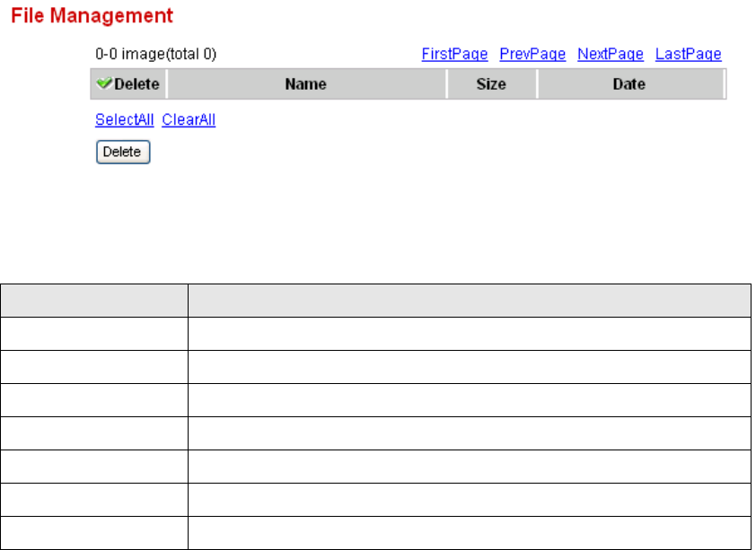The image size is (756, 550).
Task: Click the File Management heading
Action: tap(92, 15)
